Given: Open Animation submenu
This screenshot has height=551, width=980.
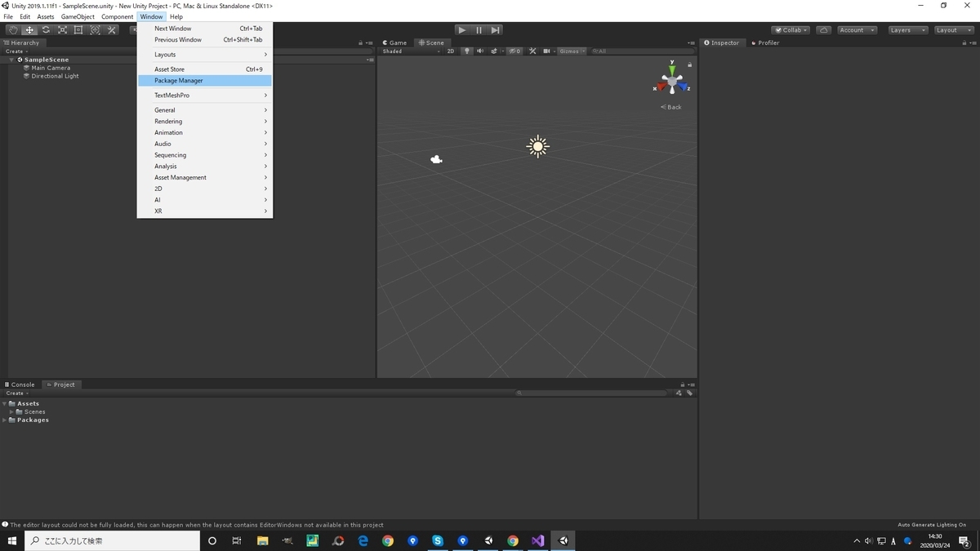Looking at the screenshot, I should pyautogui.click(x=205, y=132).
